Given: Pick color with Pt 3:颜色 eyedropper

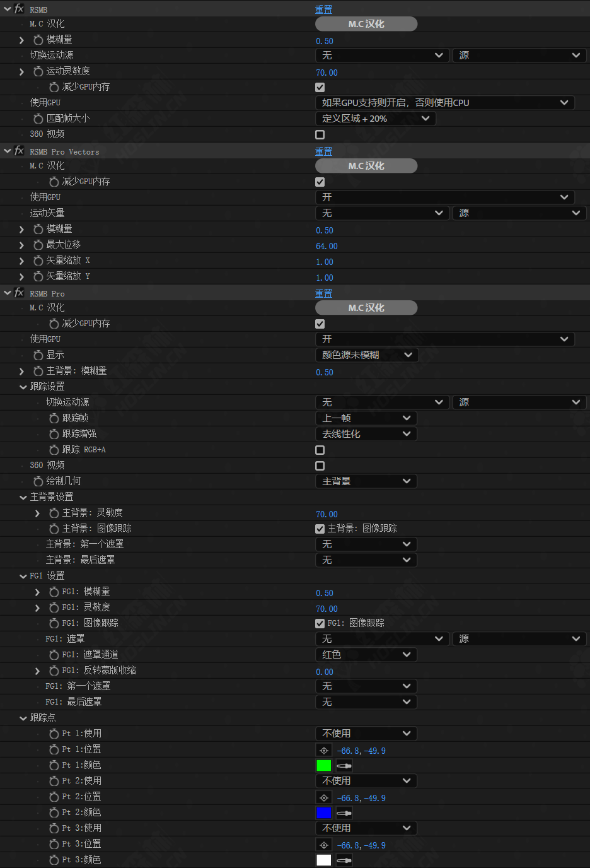Looking at the screenshot, I should 344,860.
